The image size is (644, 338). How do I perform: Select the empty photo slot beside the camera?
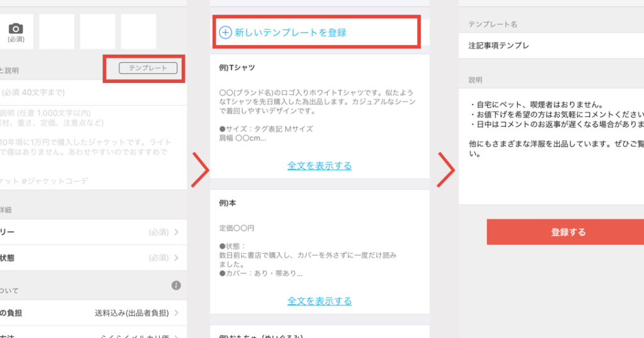(x=57, y=31)
